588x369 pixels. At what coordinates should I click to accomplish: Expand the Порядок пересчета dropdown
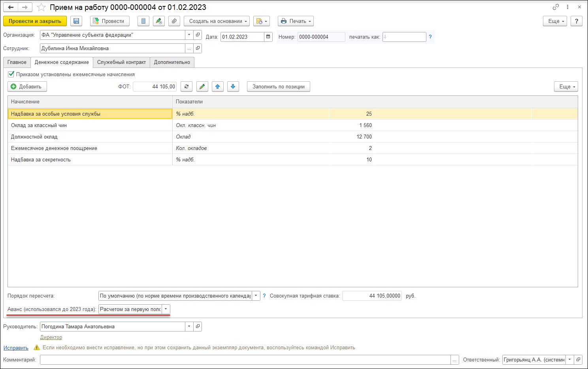[256, 296]
